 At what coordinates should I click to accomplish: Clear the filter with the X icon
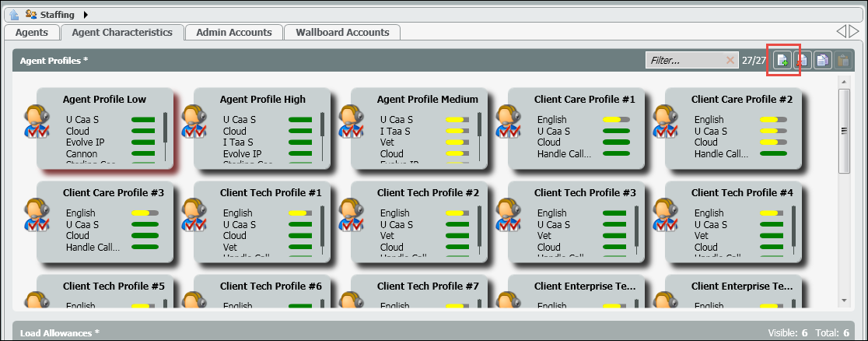[730, 60]
